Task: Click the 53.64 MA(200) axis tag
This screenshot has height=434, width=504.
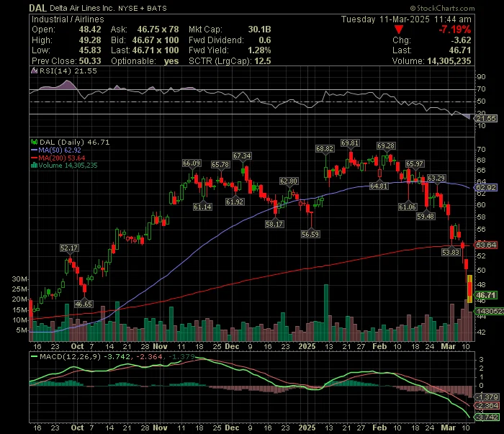Action: (486, 245)
